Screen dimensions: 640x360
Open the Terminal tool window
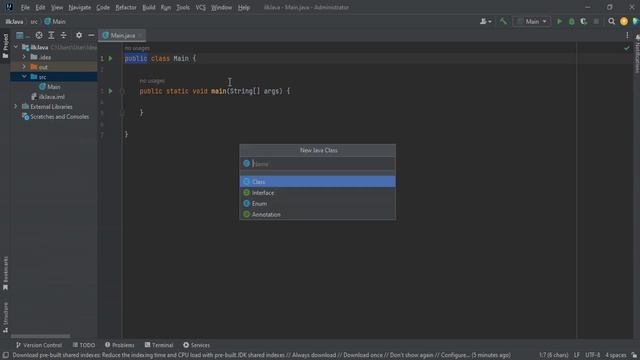pos(159,345)
